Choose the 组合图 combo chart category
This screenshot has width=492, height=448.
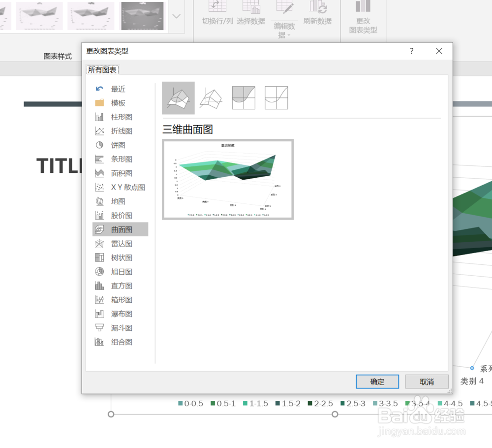coord(120,342)
